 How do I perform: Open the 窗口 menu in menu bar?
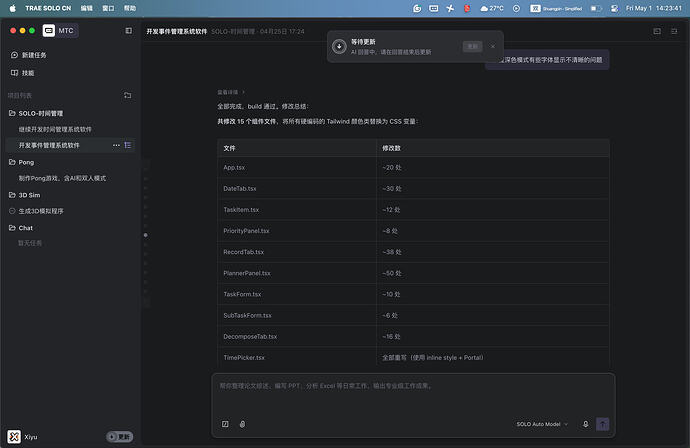pos(108,8)
